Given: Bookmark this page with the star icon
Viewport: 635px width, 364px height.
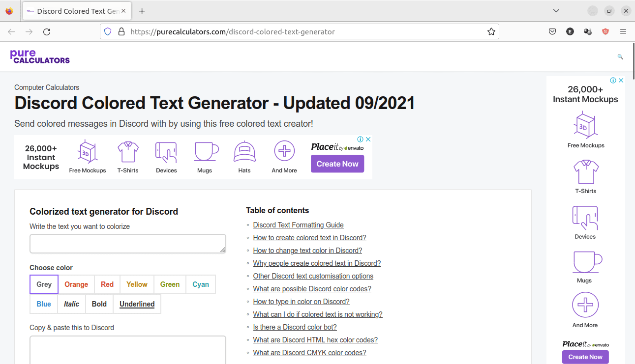Looking at the screenshot, I should pos(491,31).
